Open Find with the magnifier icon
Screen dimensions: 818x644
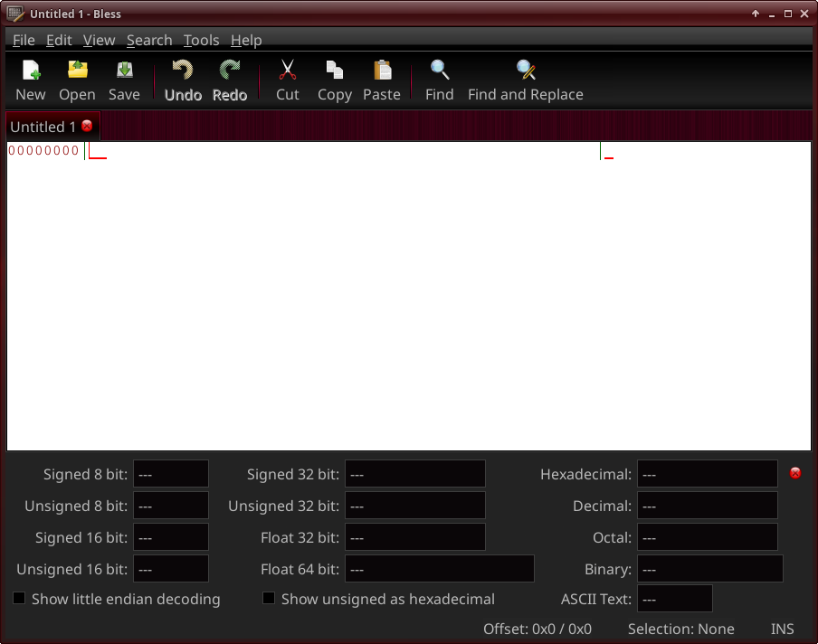coord(440,71)
